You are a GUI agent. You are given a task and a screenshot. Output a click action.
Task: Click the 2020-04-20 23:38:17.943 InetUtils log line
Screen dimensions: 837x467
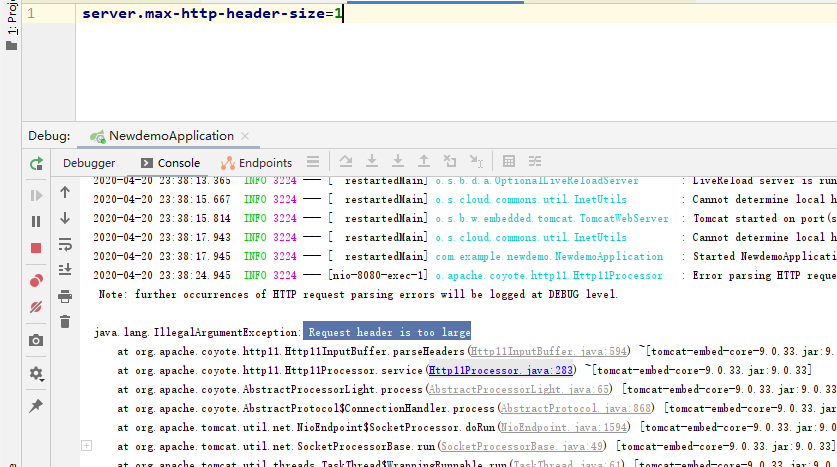[464, 238]
